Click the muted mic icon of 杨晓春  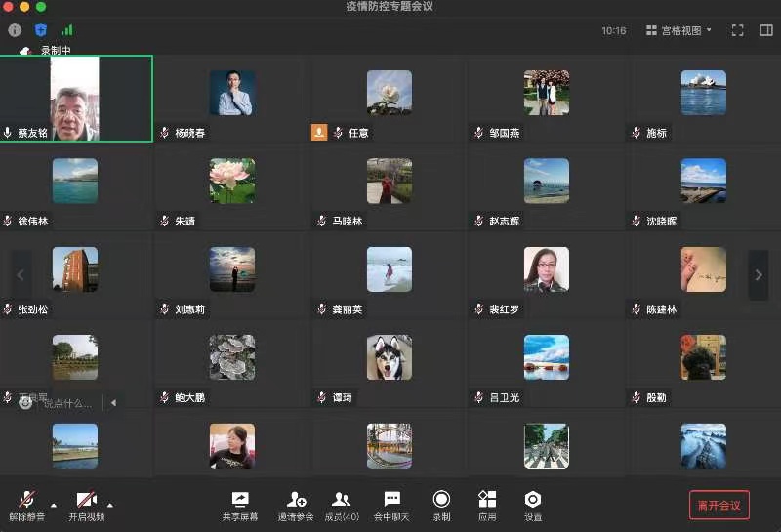[x=164, y=133]
